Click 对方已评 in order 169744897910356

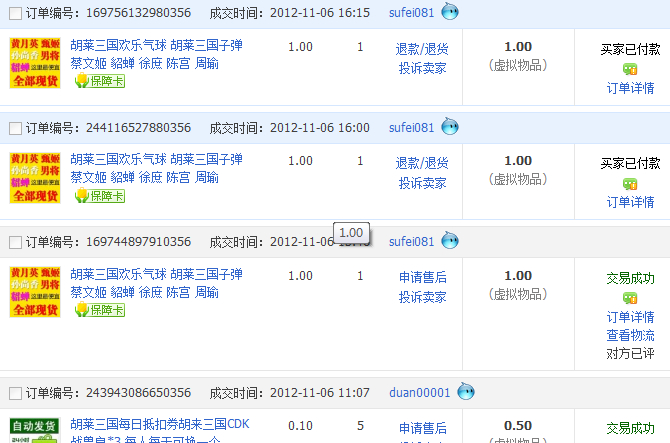630,354
